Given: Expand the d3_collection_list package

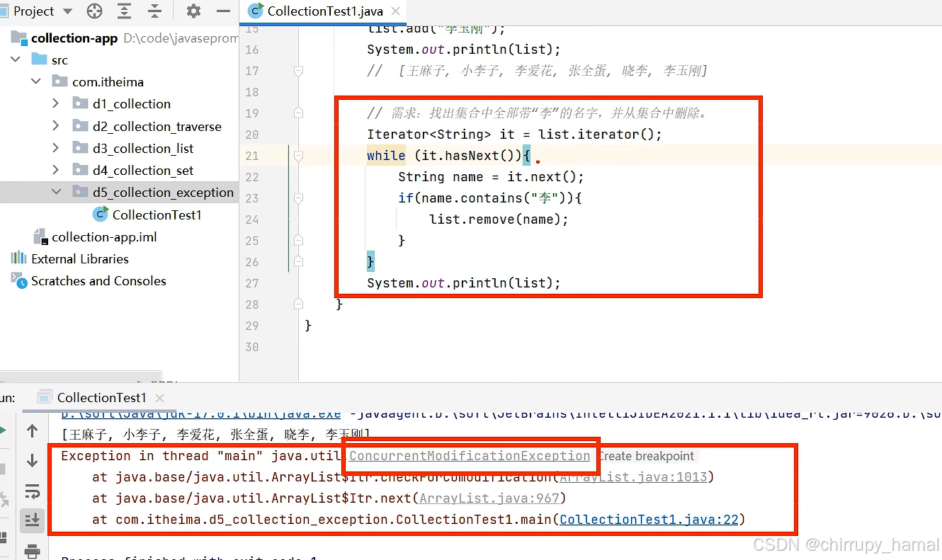Looking at the screenshot, I should [56, 149].
